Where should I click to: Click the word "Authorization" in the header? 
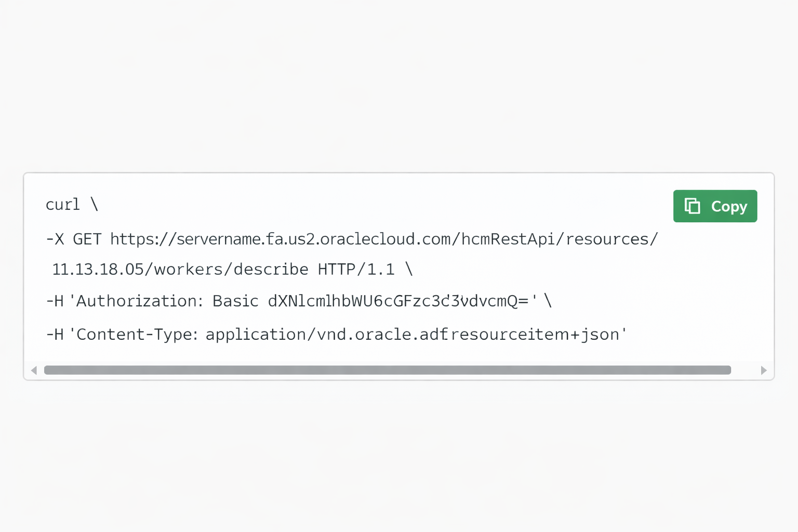click(137, 301)
